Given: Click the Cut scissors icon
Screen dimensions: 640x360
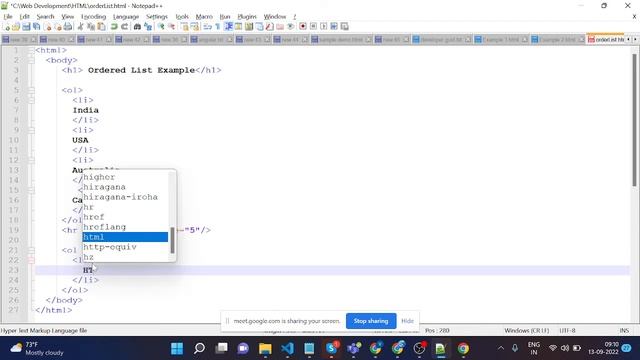Looking at the screenshot, I should (x=80, y=27).
